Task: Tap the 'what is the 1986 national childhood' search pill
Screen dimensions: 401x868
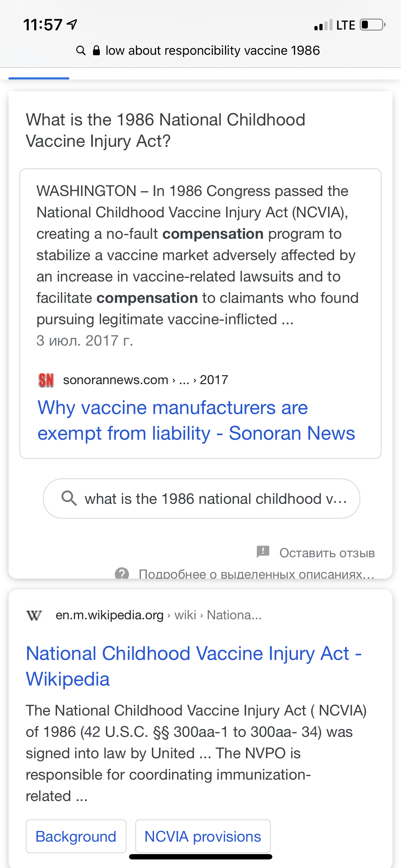Action: pyautogui.click(x=215, y=499)
